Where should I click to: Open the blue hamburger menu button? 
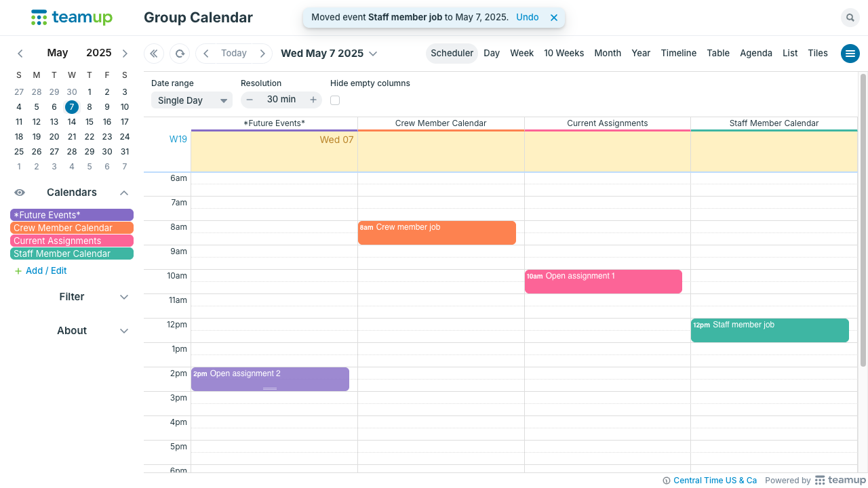tap(850, 54)
